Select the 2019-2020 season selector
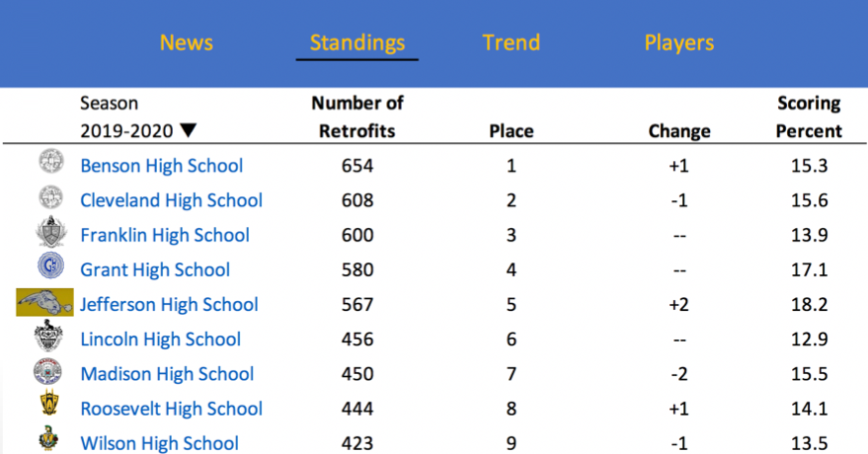Image resolution: width=868 pixels, height=454 pixels. click(x=138, y=131)
